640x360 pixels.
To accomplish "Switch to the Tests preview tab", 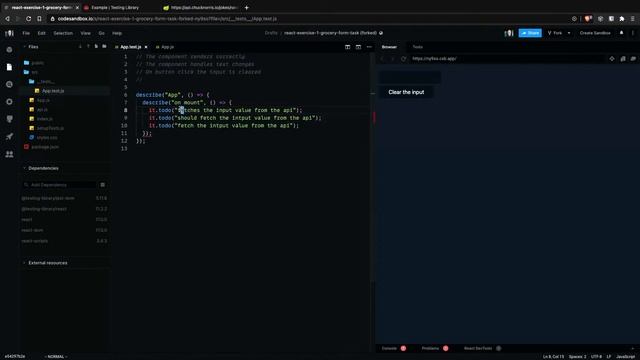I will pyautogui.click(x=418, y=47).
